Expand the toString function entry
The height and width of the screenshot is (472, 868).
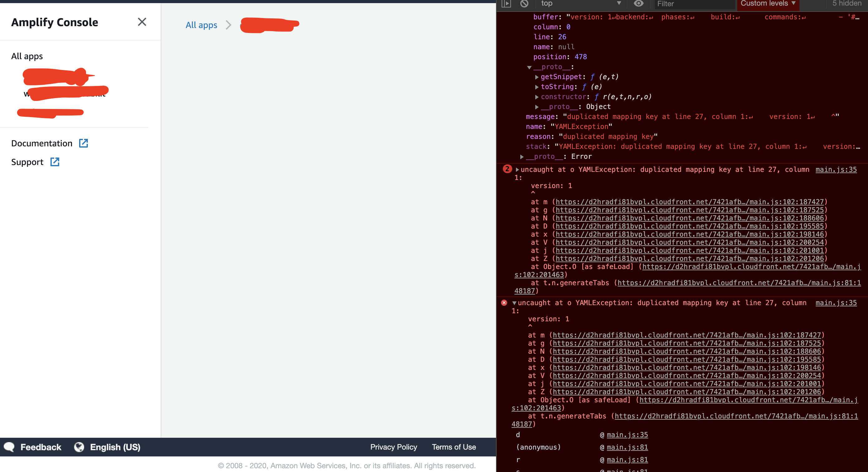(537, 87)
